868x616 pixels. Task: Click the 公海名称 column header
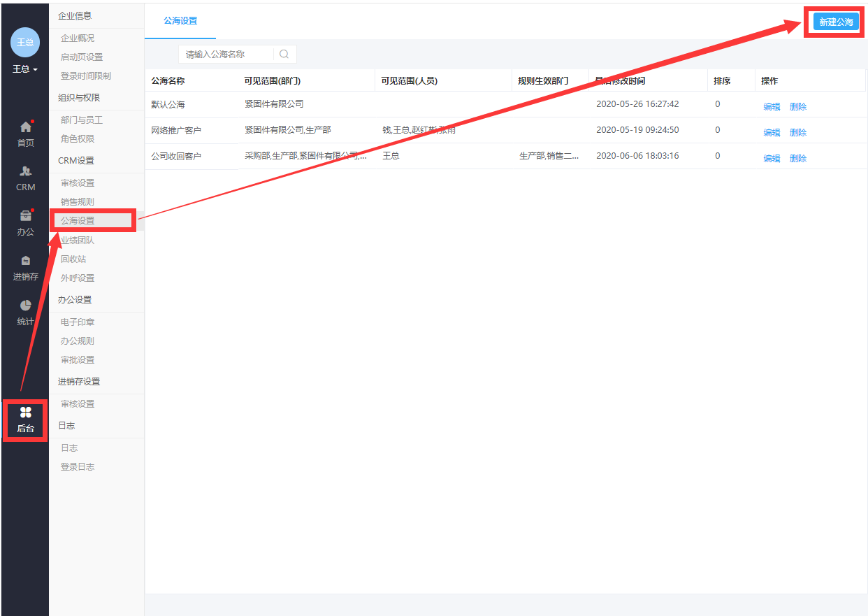coord(168,80)
